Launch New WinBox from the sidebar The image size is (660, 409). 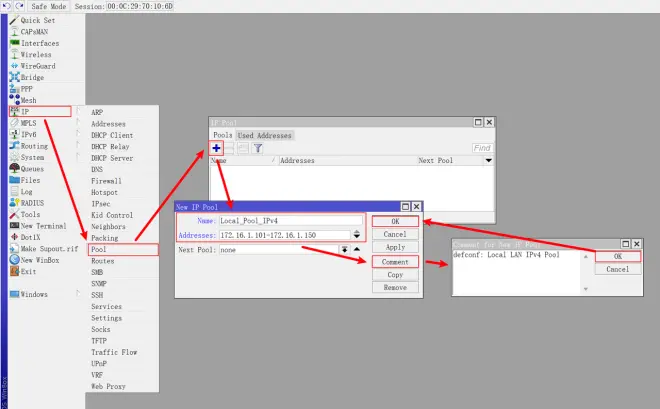click(x=40, y=260)
